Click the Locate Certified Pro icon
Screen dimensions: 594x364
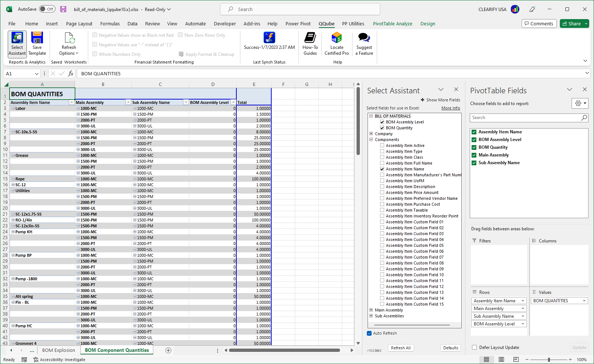[x=336, y=43]
